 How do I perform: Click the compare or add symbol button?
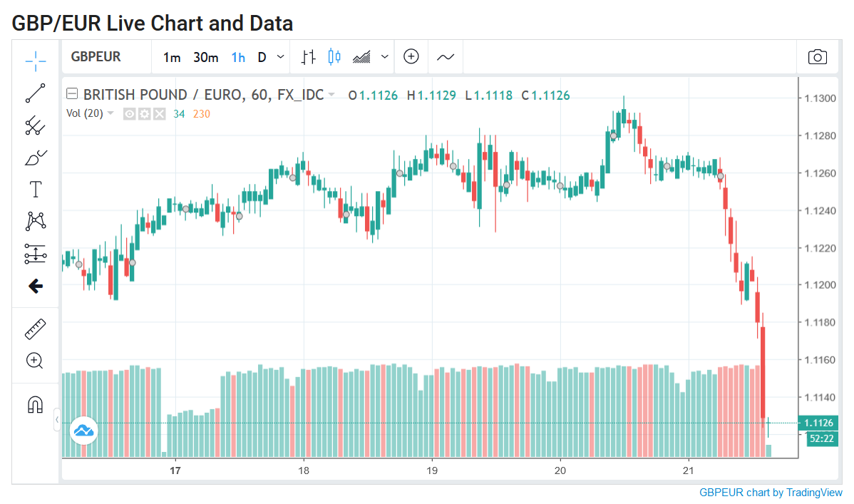411,56
